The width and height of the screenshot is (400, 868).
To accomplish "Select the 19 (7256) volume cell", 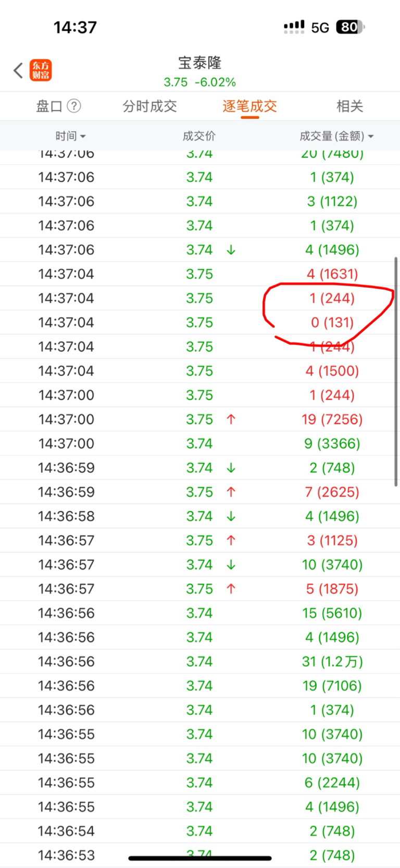I will click(x=332, y=419).
